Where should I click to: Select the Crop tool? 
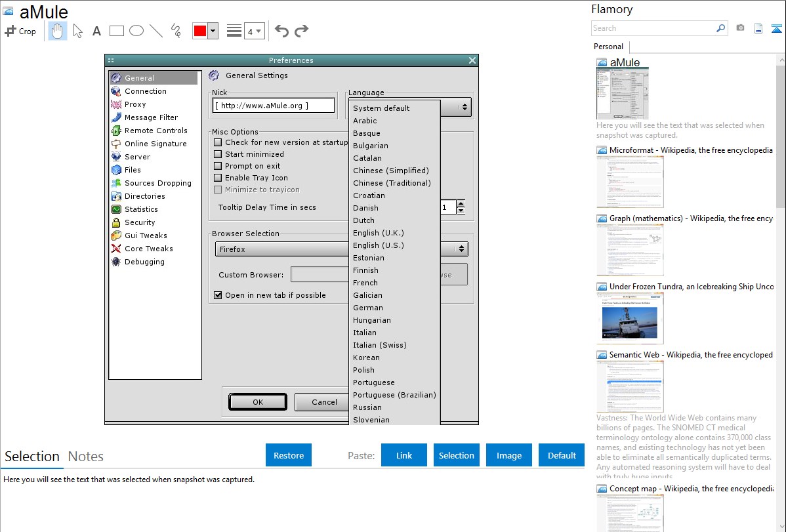coord(20,31)
